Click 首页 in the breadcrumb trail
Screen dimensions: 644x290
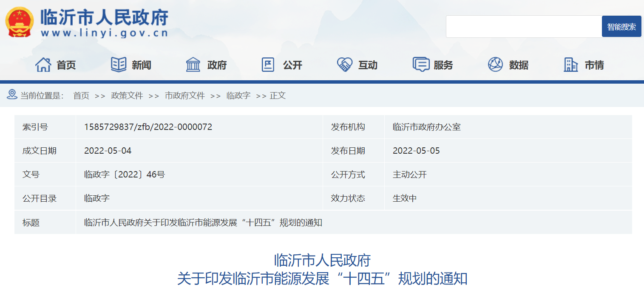(x=82, y=96)
